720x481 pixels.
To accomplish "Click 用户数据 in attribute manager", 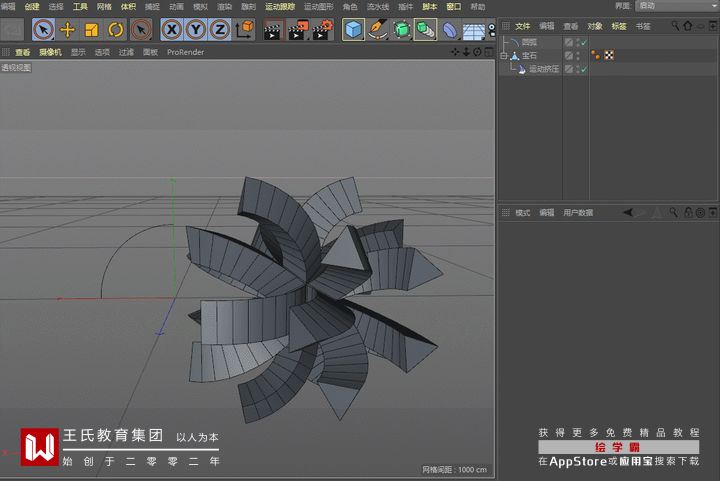I will 578,213.
